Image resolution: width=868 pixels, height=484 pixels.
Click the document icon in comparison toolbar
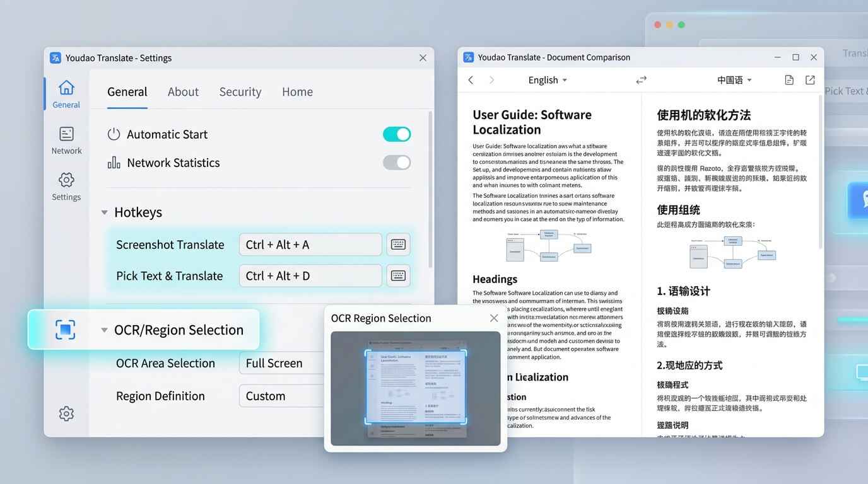(789, 80)
